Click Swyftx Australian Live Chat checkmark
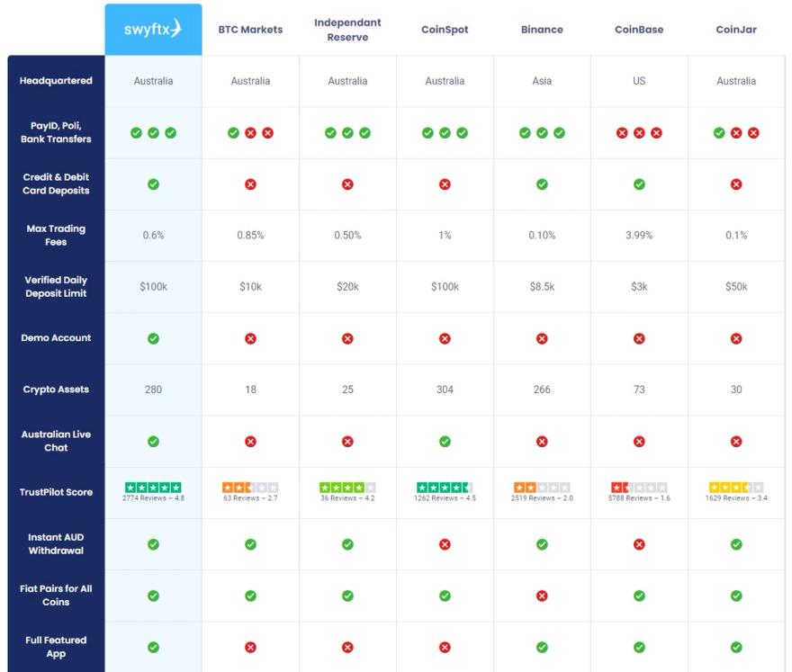 point(154,442)
